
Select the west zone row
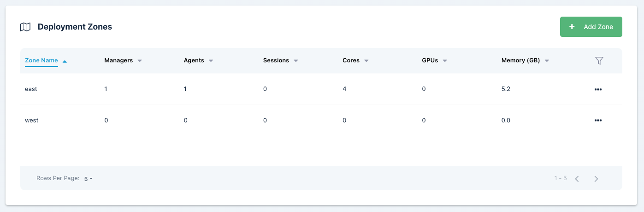click(32, 121)
